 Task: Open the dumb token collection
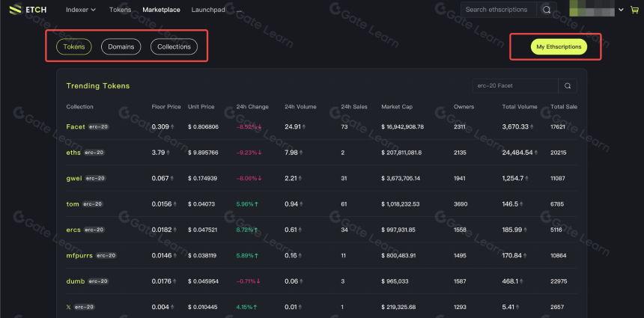click(76, 281)
